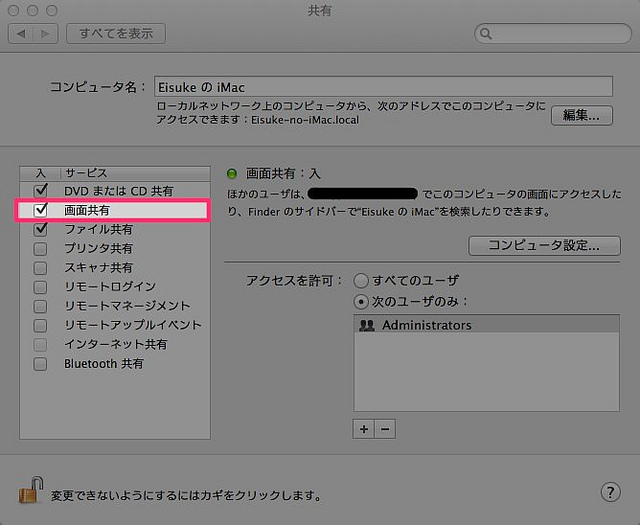The image size is (640, 525).
Task: Toggle the インターネット共有 checkbox
Action: point(40,345)
